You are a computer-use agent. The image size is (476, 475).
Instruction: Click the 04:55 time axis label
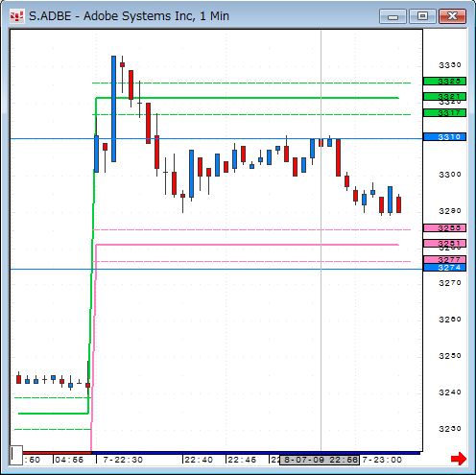69,460
